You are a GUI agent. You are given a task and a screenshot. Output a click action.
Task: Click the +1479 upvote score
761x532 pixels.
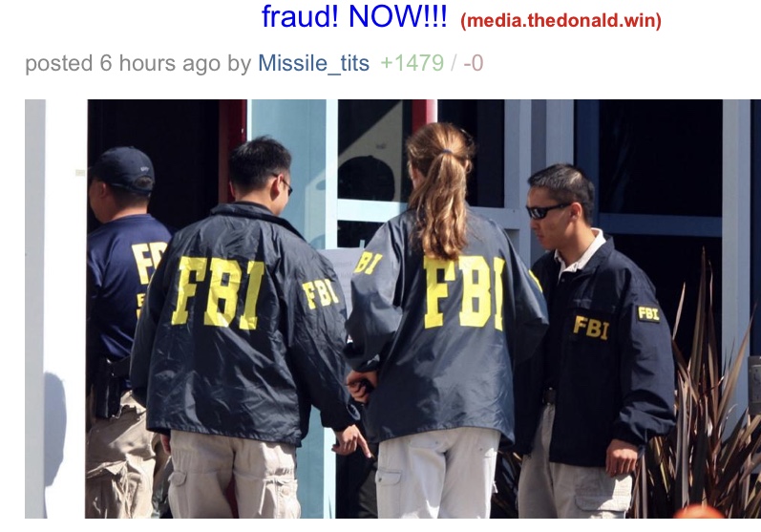tap(412, 63)
